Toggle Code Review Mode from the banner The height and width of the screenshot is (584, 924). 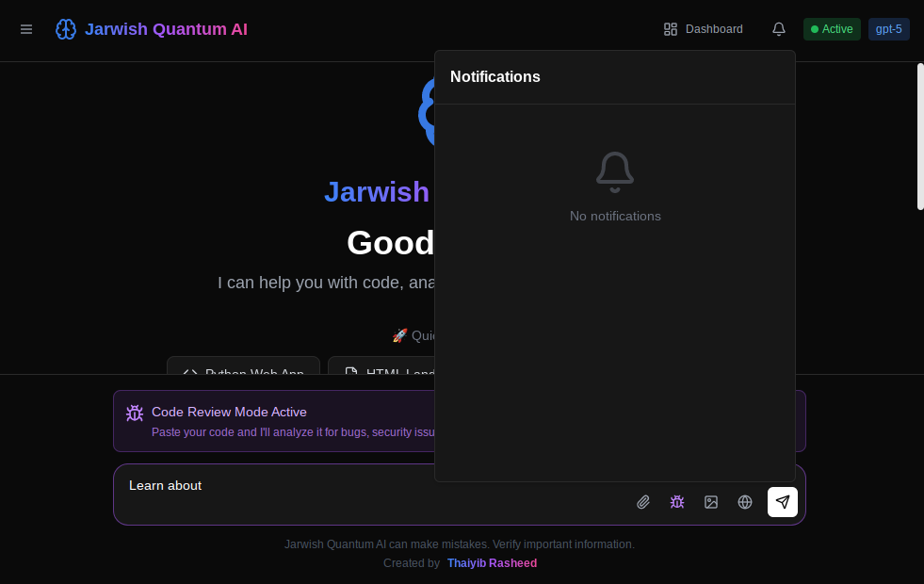coord(135,413)
